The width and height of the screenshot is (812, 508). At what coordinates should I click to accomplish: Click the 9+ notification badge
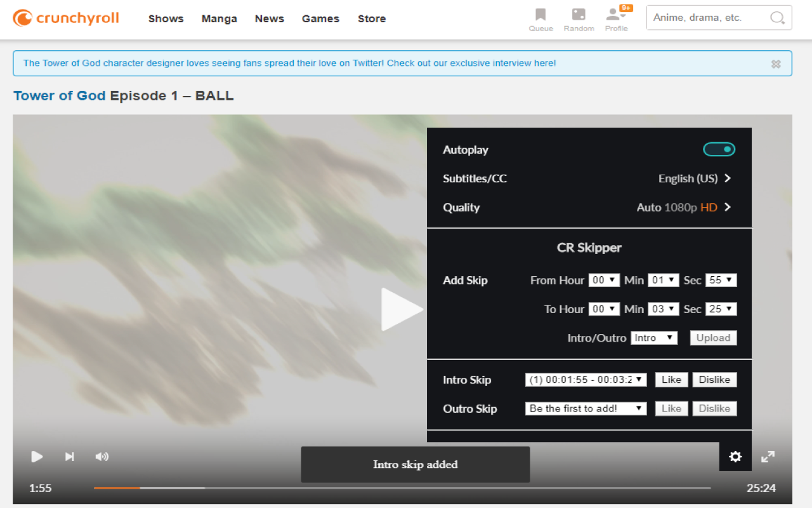(626, 8)
